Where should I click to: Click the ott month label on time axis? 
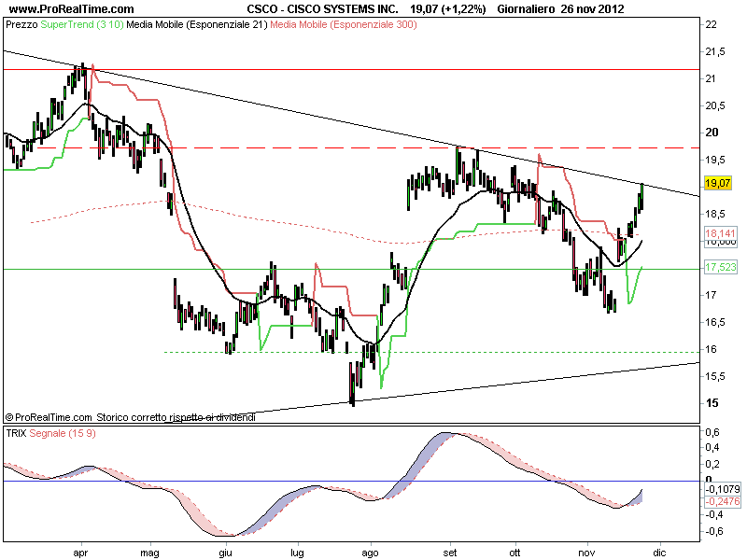[x=515, y=553]
